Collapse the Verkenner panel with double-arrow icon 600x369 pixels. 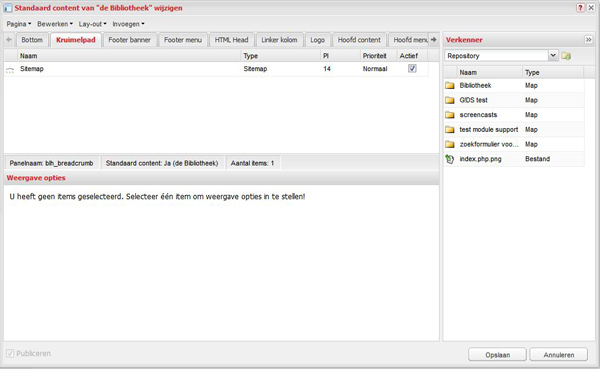pos(589,39)
